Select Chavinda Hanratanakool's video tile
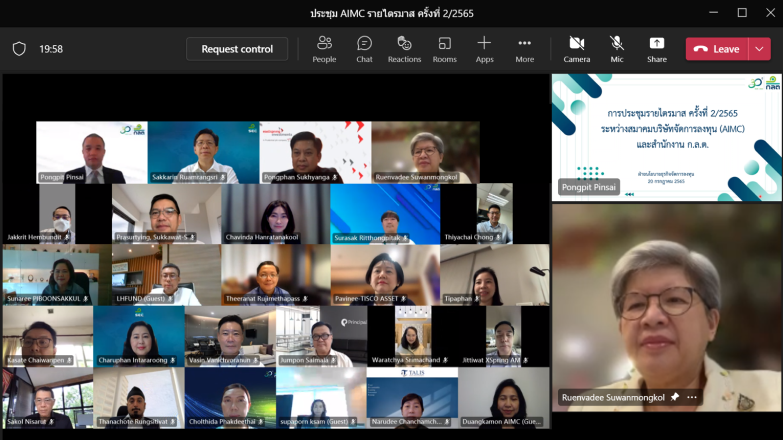The height and width of the screenshot is (440, 783). coord(275,213)
